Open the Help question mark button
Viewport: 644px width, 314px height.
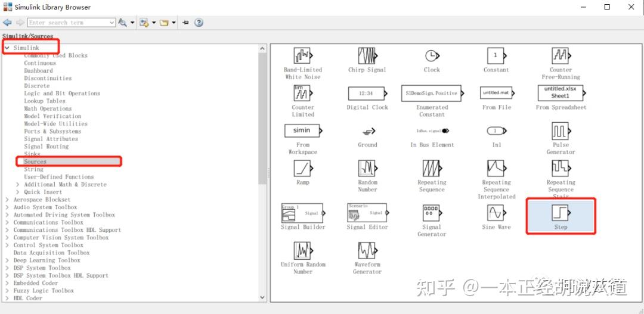click(x=199, y=23)
